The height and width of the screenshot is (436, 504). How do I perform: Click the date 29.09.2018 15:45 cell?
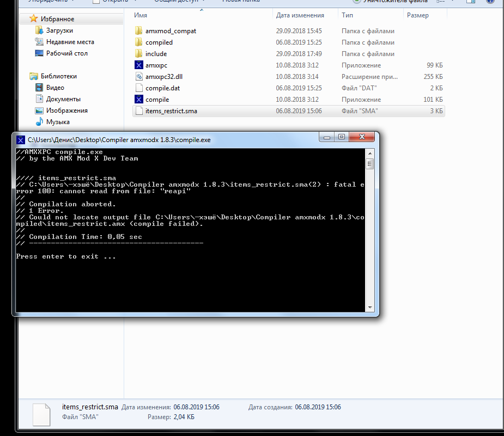coord(299,31)
